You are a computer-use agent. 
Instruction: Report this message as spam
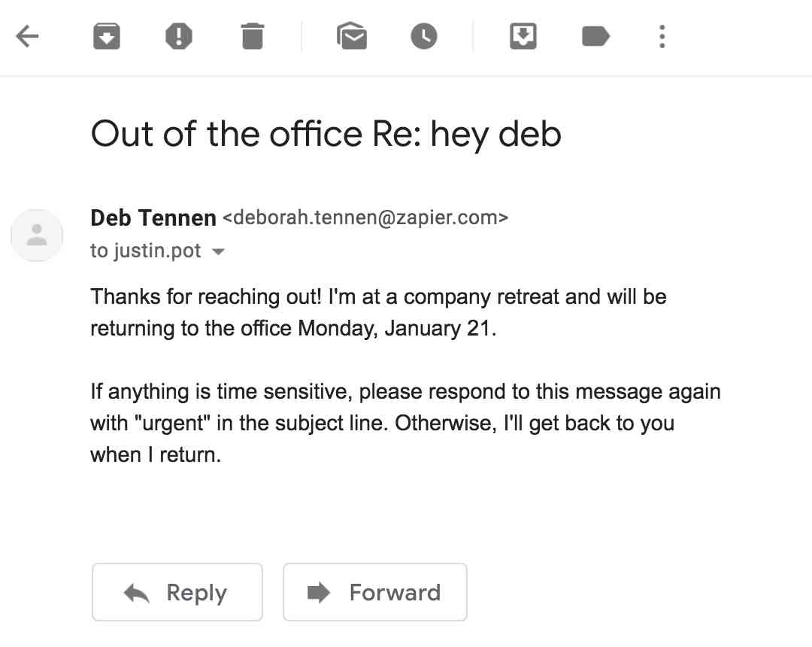point(179,35)
